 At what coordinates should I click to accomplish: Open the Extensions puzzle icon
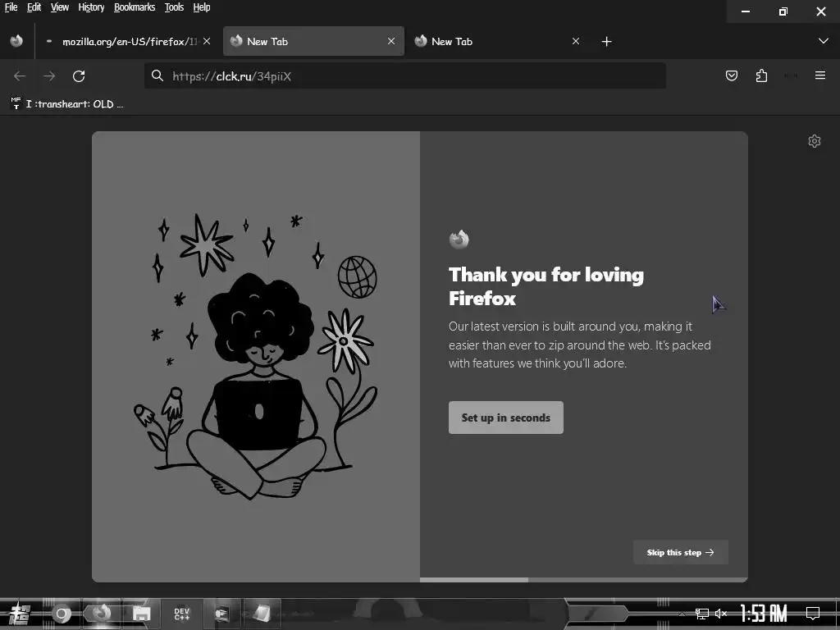click(761, 75)
